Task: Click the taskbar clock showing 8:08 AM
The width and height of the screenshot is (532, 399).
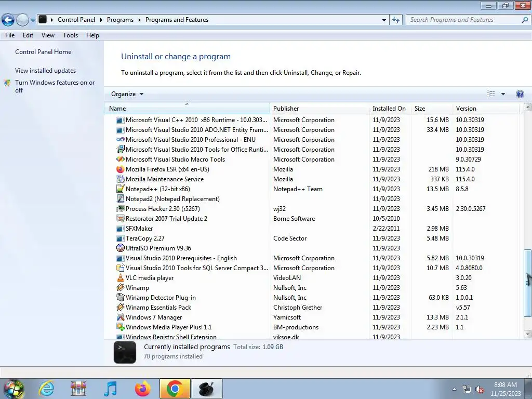Action: [506, 389]
